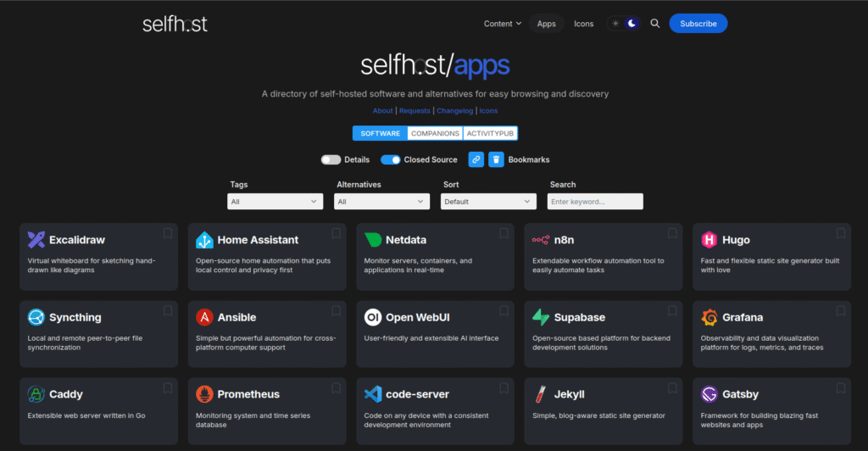Click the Supabase lightning bolt logo

[541, 317]
